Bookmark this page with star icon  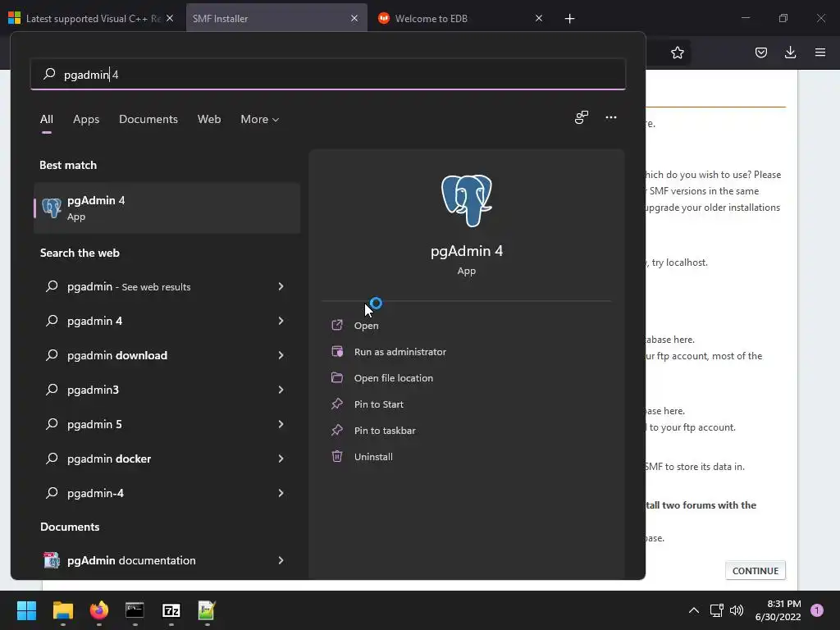point(677,52)
